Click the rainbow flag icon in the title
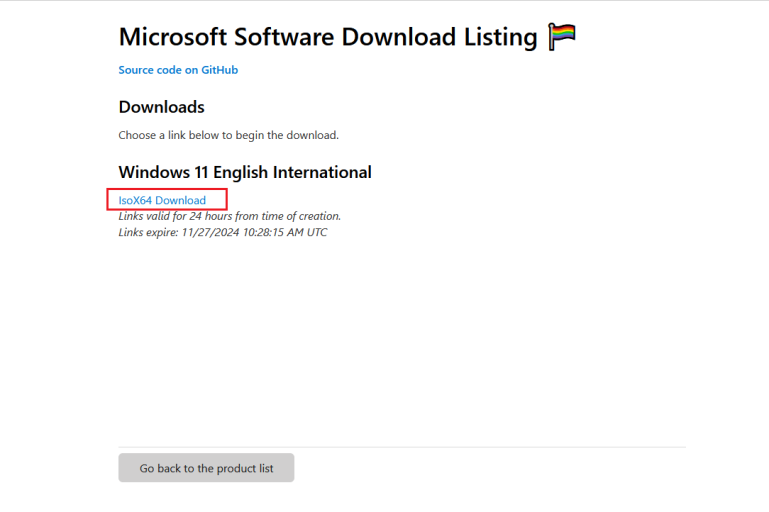Image resolution: width=769 pixels, height=512 pixels. [562, 38]
